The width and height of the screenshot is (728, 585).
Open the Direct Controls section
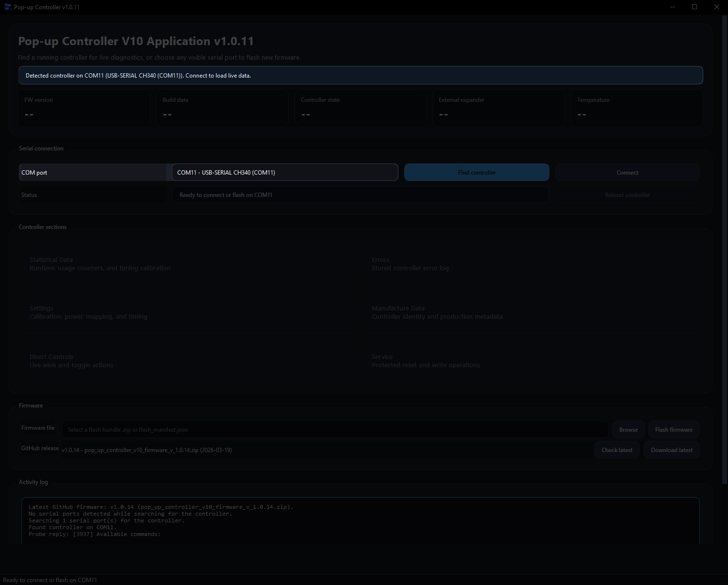(x=189, y=360)
